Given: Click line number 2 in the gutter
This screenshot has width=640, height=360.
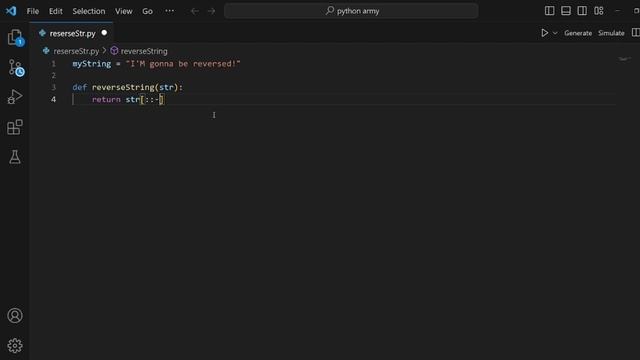Looking at the screenshot, I should 53,76.
